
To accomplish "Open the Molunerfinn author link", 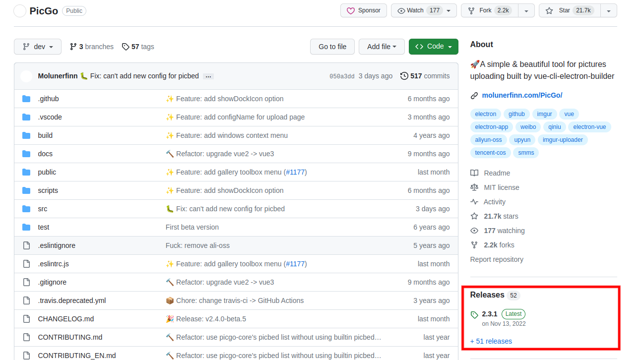I will pyautogui.click(x=58, y=76).
